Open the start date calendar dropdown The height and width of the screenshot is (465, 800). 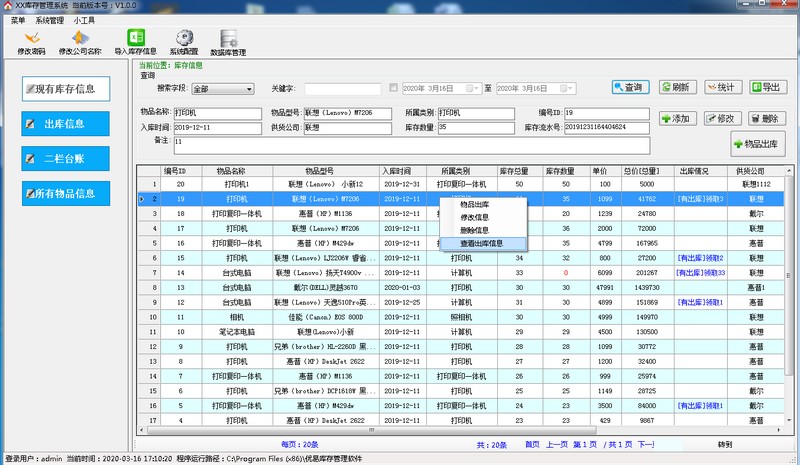(x=477, y=89)
